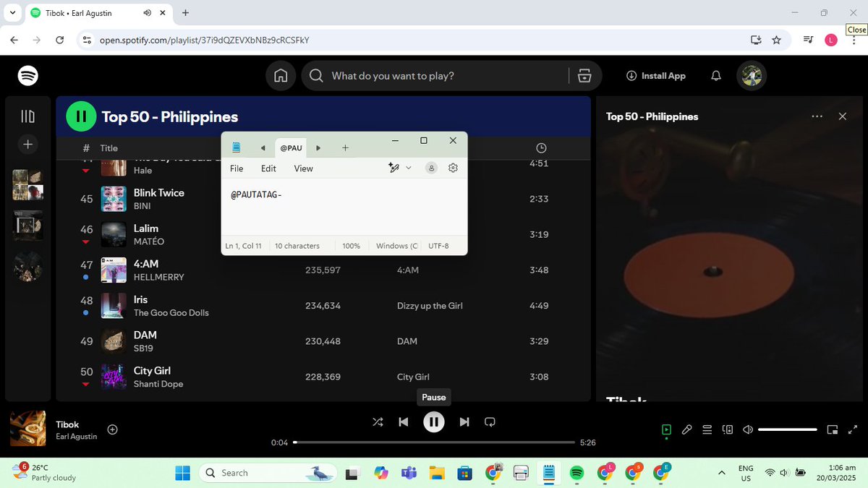Open Chrome tab search dropdown arrow
The height and width of the screenshot is (488, 868).
click(12, 12)
